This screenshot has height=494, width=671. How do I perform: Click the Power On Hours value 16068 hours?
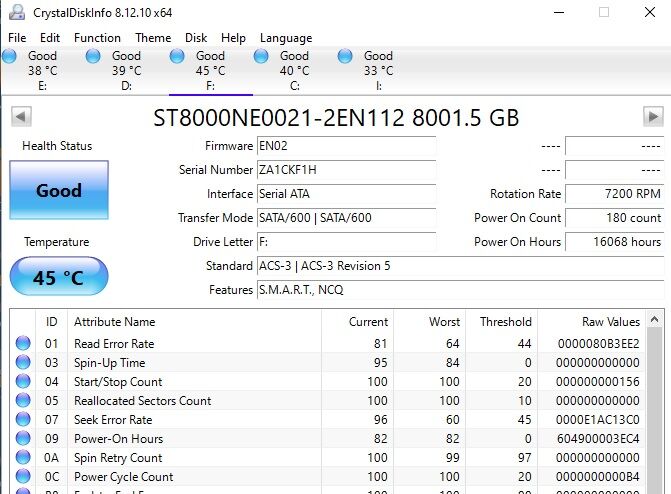pos(615,242)
